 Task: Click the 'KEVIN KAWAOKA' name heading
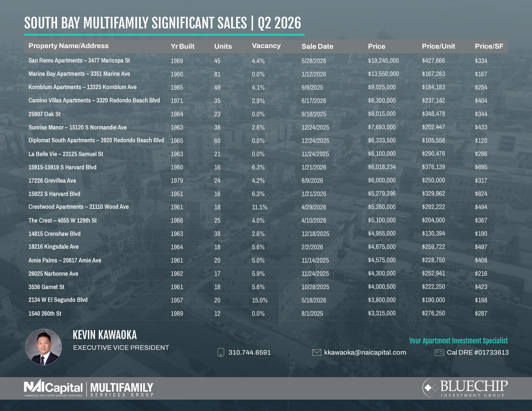click(105, 335)
